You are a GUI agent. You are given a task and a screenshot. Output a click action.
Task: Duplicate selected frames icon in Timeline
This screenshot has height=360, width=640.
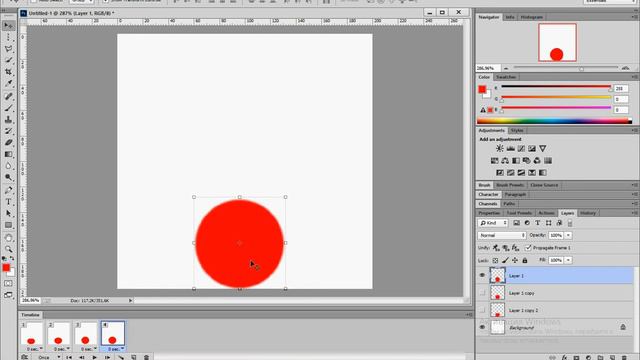133,357
